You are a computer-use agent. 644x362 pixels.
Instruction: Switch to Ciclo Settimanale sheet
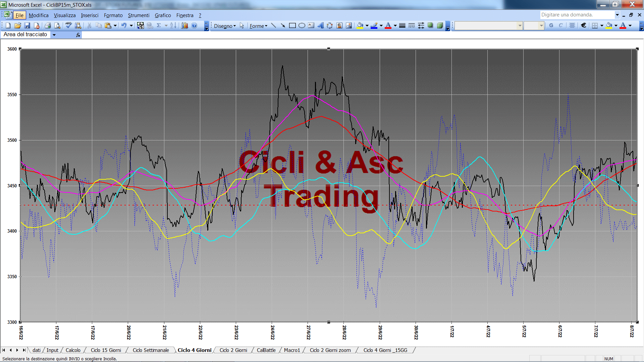151,350
